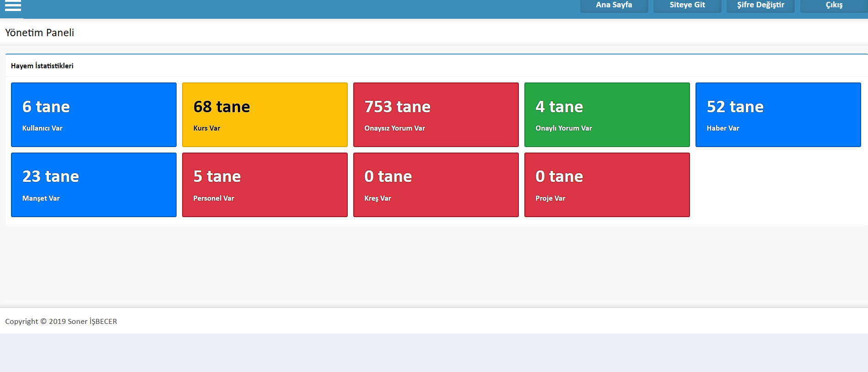Click the Hayem İstatistikleri panel header
The height and width of the screenshot is (372, 868).
42,66
